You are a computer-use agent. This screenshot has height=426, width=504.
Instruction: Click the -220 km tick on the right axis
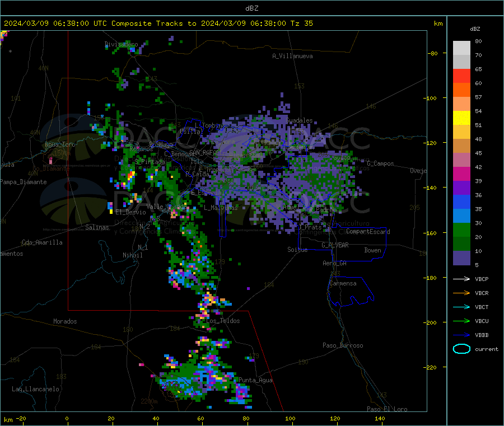pyautogui.click(x=431, y=368)
